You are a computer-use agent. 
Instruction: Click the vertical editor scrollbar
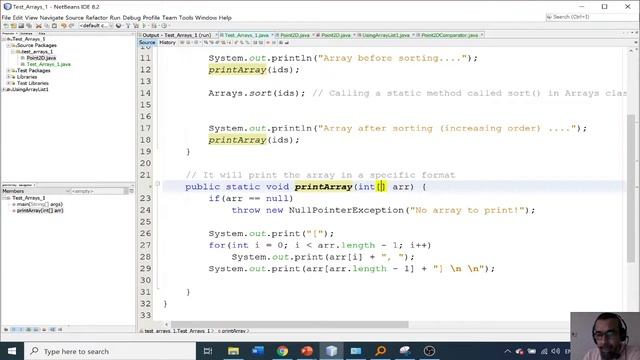[x=631, y=188]
